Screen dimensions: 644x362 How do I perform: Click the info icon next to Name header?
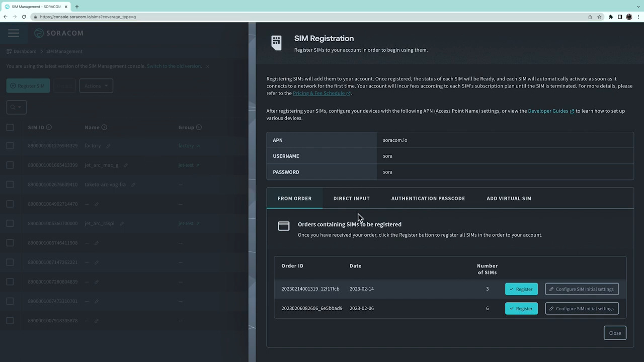pos(104,127)
